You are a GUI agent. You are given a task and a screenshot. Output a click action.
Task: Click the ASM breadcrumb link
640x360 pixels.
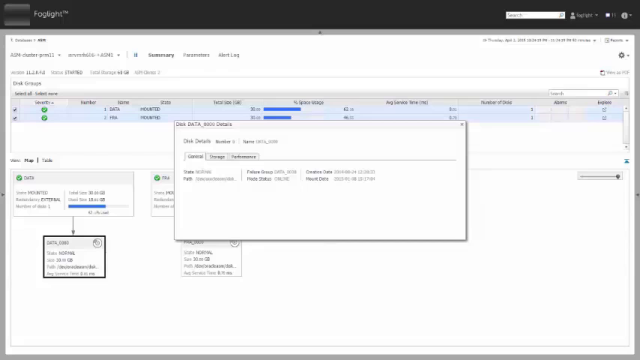coord(42,40)
